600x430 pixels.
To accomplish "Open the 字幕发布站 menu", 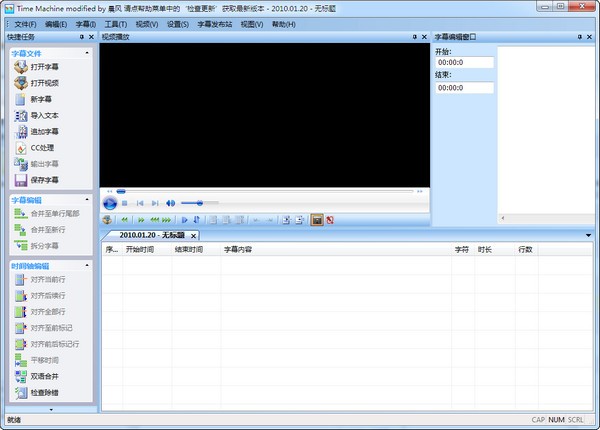I will [x=216, y=23].
